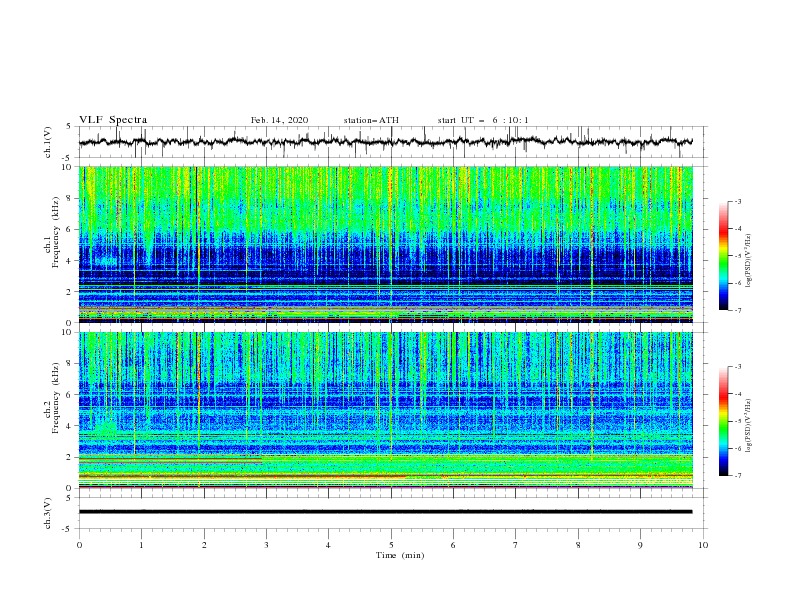Click the time axis tick label "2"
792x612 pixels.
[x=204, y=545]
